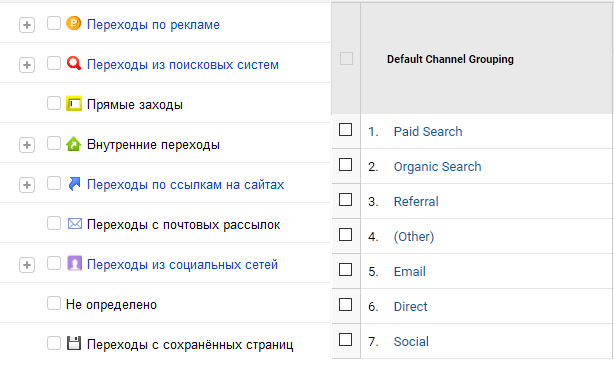Select the Social row checkbox
Image resolution: width=614 pixels, height=369 pixels.
coord(345,339)
